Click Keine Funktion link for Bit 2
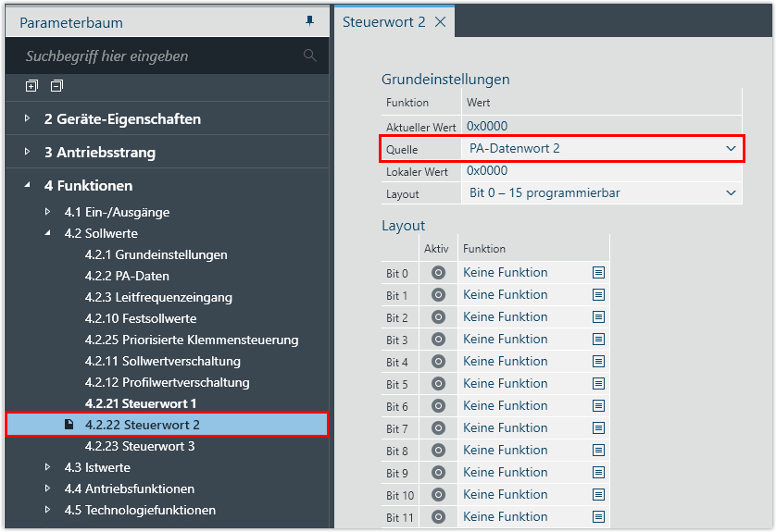 tap(505, 317)
